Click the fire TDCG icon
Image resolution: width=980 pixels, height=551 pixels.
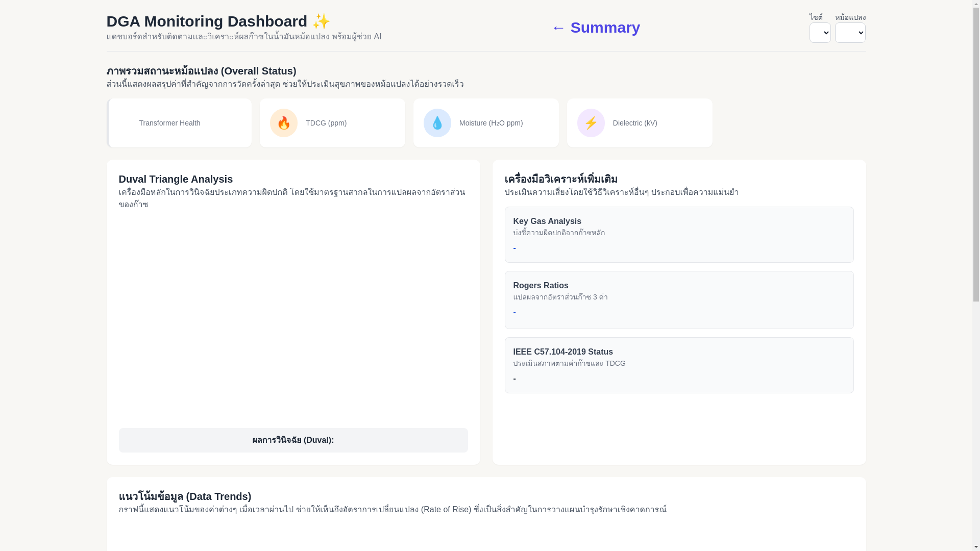(284, 123)
